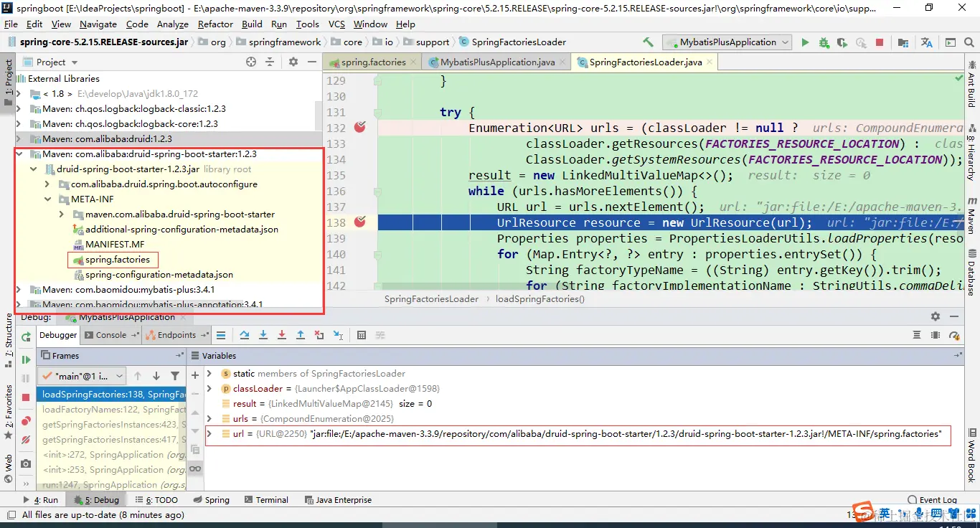The image size is (980, 528).
Task: Open the Terminal tool window
Action: tap(265, 500)
